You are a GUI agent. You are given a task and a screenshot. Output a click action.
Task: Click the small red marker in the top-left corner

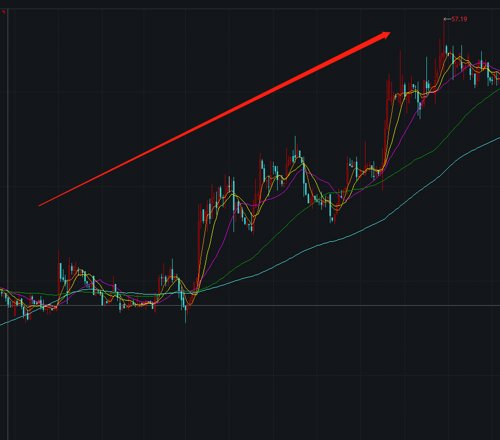click(x=4, y=12)
